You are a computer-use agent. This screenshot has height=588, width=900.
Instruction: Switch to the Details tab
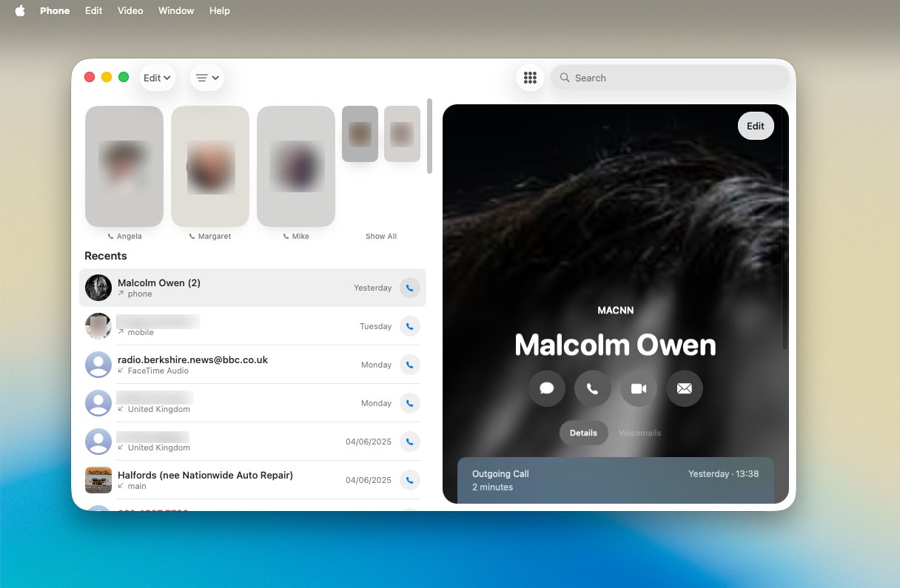[x=583, y=433]
